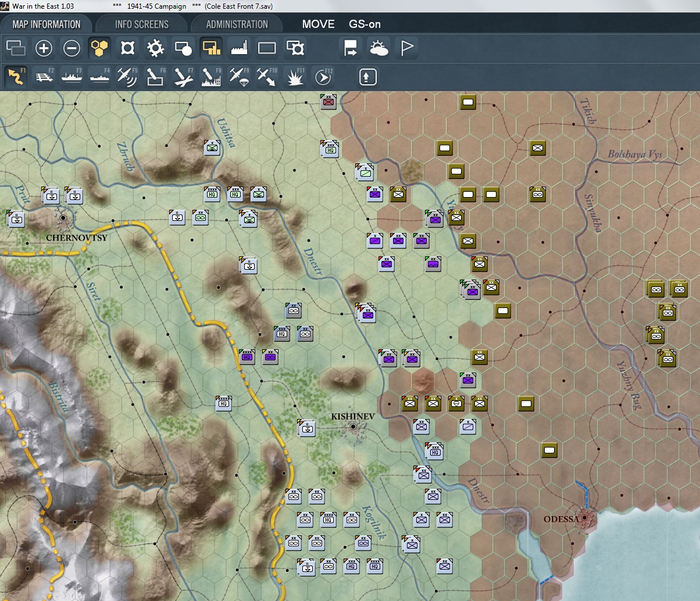Select rail movement mode F2
Image resolution: width=700 pixels, height=601 pixels.
pyautogui.click(x=45, y=77)
